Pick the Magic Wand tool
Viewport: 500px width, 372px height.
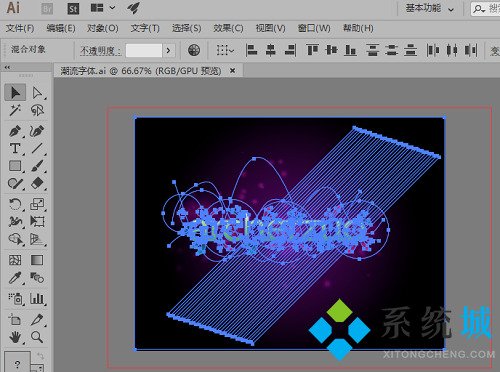(15, 110)
